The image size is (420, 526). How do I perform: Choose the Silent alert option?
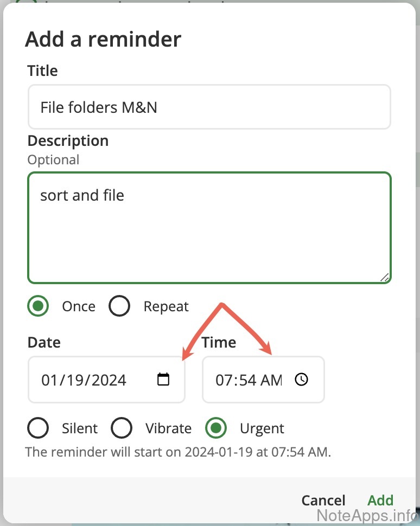click(x=38, y=428)
